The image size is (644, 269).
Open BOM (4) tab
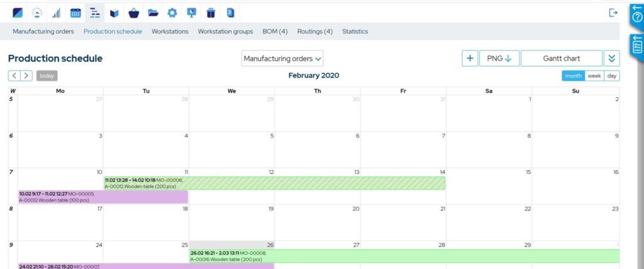[x=275, y=31]
